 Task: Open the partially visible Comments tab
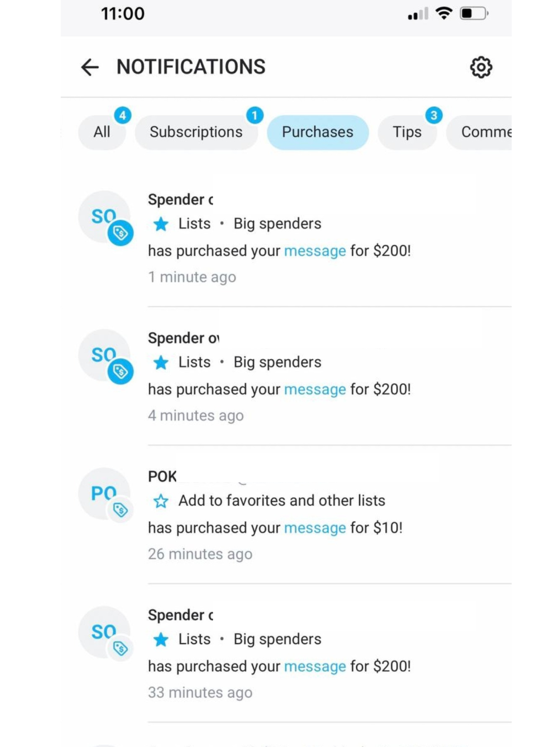point(479,132)
